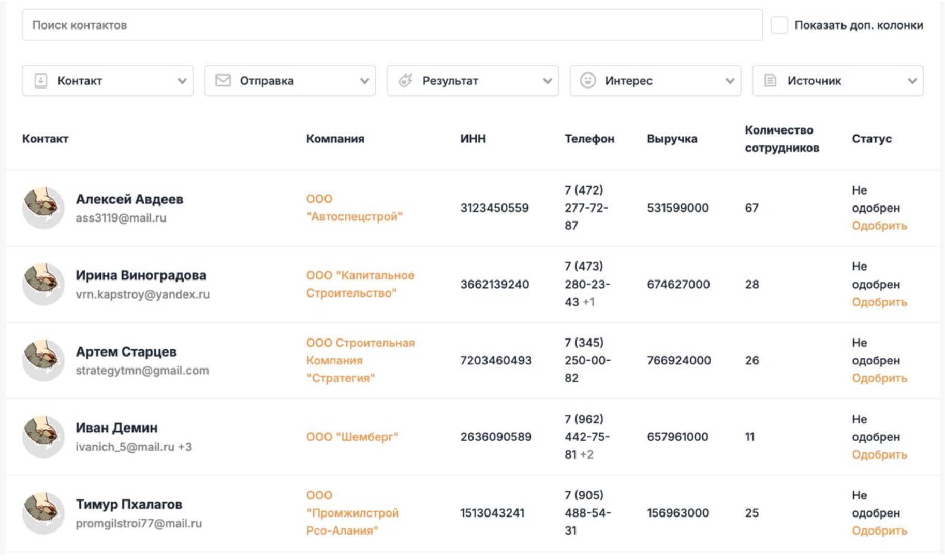Viewport: 945px width, 560px height.
Task: Approve Артем Старцев via Одобрить link
Action: point(879,378)
